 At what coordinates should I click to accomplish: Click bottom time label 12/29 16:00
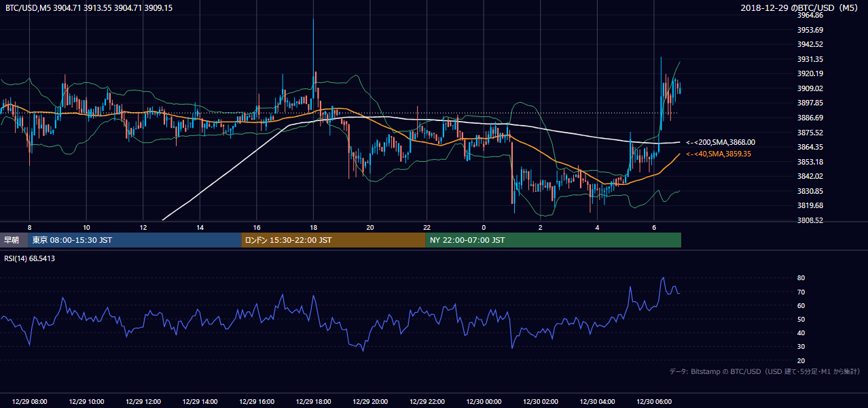coord(257,402)
